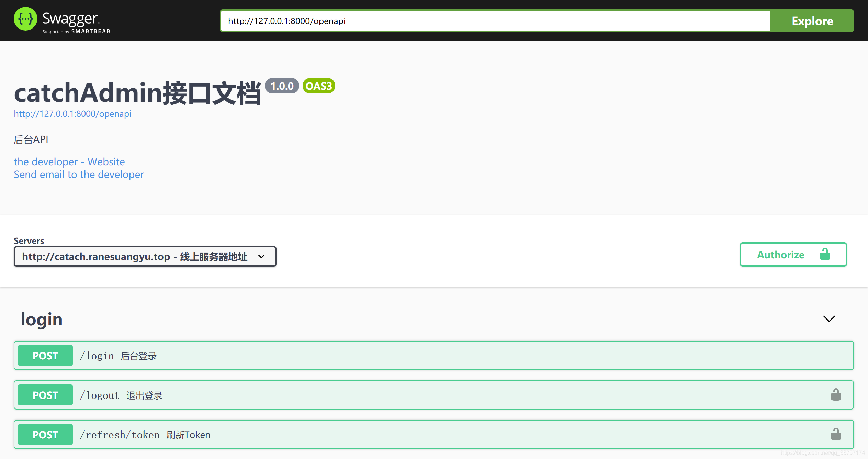The height and width of the screenshot is (459, 868).
Task: Click the Swagger logo icon
Action: pos(25,19)
